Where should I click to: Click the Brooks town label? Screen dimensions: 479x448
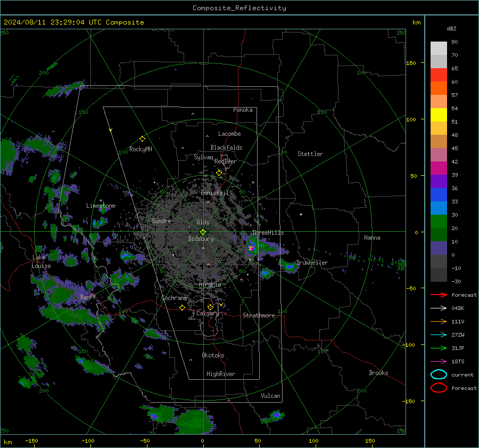click(x=378, y=373)
